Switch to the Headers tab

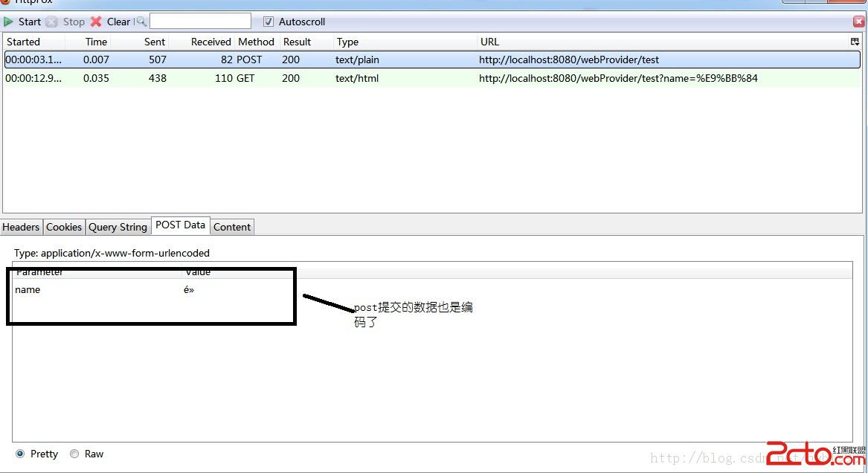(x=21, y=227)
